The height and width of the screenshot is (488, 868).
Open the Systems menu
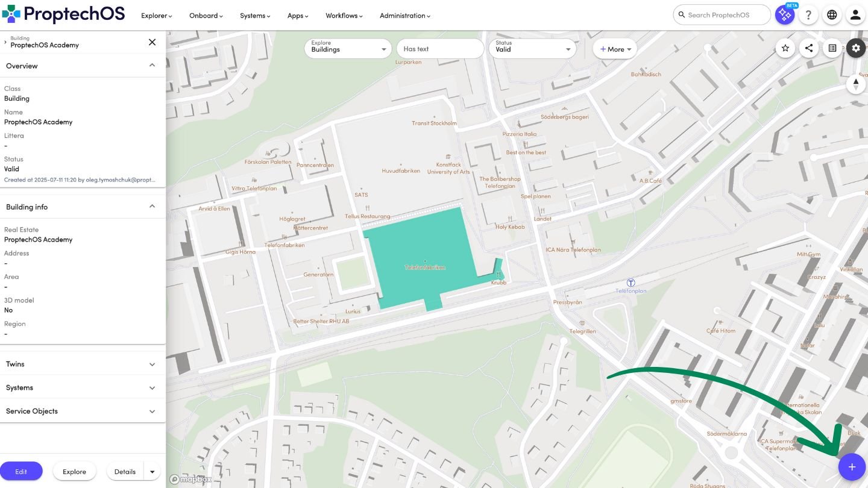pyautogui.click(x=255, y=16)
